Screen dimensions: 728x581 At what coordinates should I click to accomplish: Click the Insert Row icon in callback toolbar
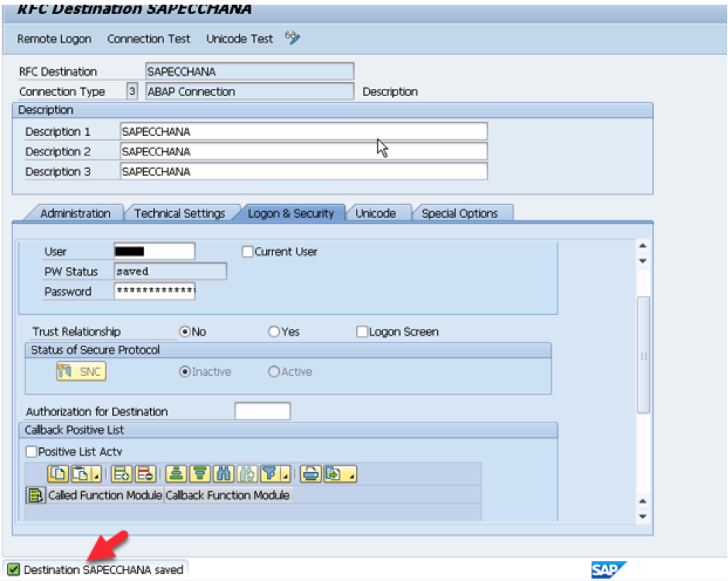coord(121,473)
